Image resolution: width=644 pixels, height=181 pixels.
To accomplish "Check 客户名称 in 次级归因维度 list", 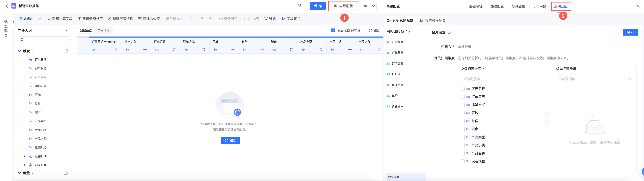I will click(x=463, y=89).
